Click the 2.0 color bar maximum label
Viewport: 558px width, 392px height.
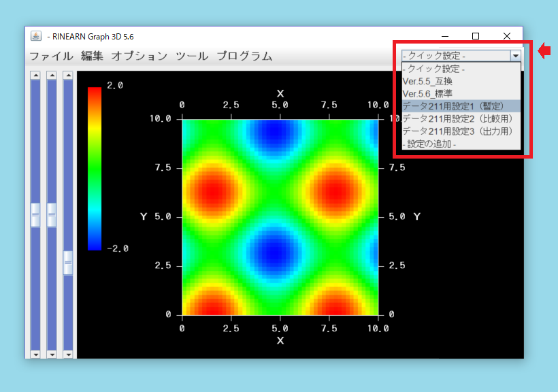(115, 85)
